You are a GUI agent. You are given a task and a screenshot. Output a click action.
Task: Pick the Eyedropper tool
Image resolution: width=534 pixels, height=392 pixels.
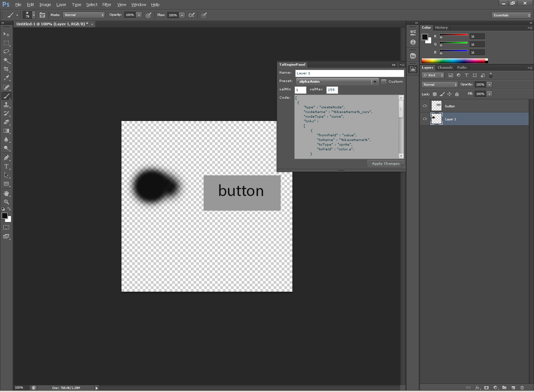tap(6, 78)
